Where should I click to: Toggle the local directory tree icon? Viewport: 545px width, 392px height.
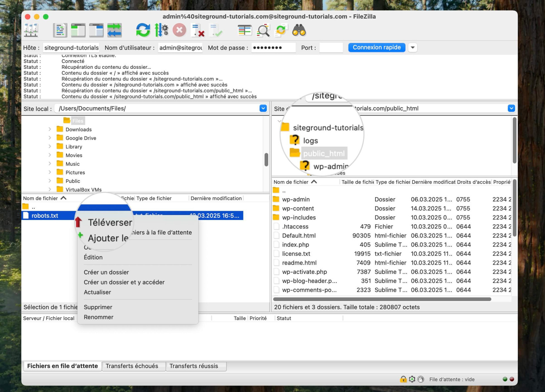pyautogui.click(x=78, y=30)
